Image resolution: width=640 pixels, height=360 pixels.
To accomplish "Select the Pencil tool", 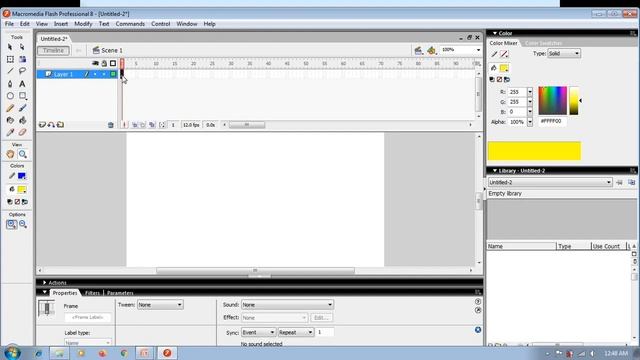I will pyautogui.click(x=10, y=108).
